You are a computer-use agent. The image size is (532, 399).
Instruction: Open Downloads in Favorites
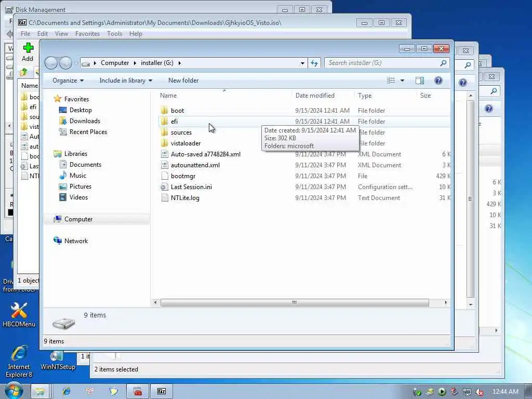coord(85,121)
